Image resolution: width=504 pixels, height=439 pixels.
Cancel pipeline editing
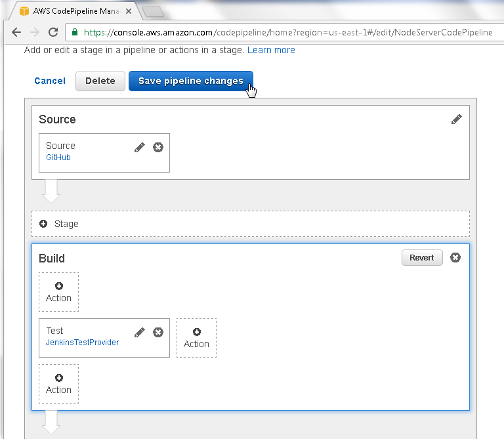coord(50,81)
